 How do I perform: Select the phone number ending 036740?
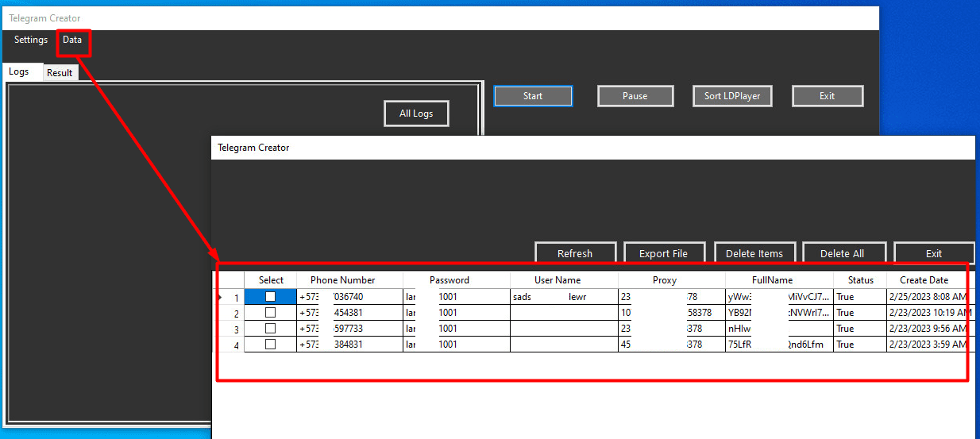tap(350, 297)
